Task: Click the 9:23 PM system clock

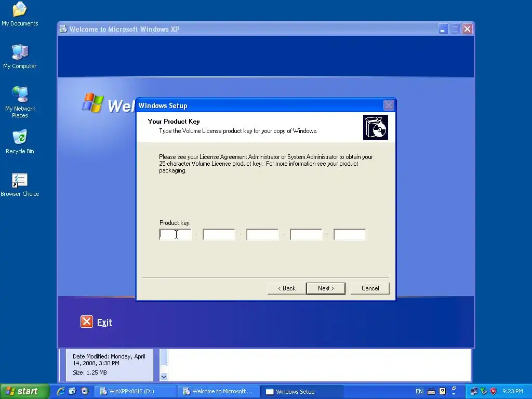Action: [x=513, y=392]
